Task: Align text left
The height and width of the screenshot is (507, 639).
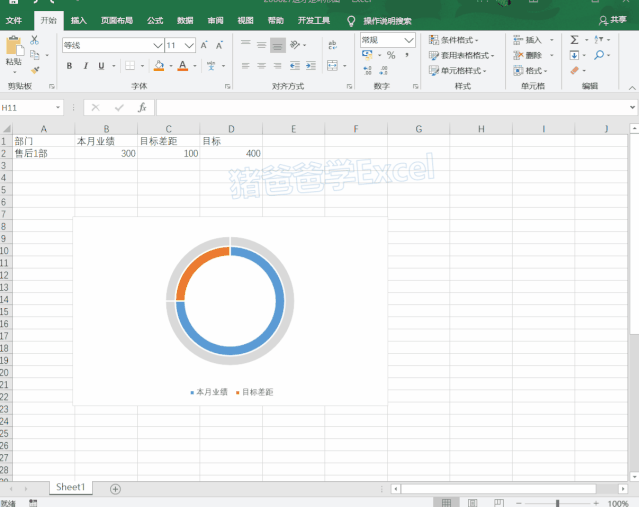Action: (x=245, y=66)
